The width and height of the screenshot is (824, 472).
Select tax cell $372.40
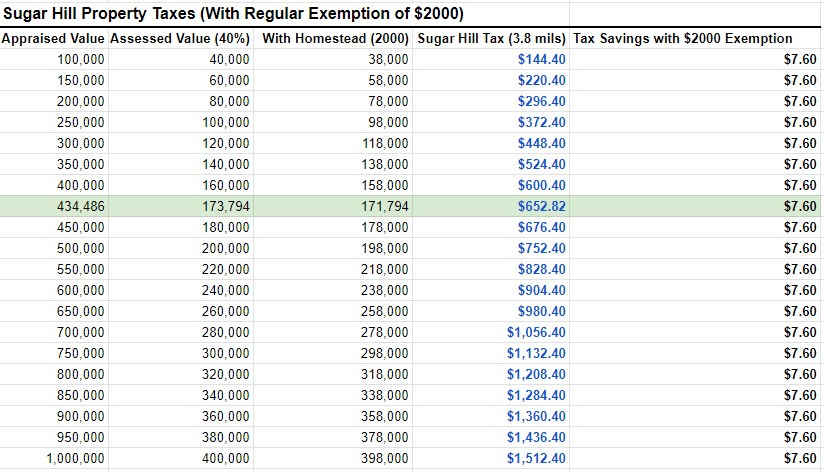tap(542, 122)
